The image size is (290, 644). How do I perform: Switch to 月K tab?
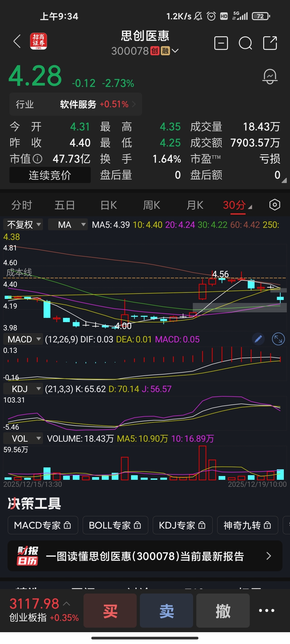195,205
